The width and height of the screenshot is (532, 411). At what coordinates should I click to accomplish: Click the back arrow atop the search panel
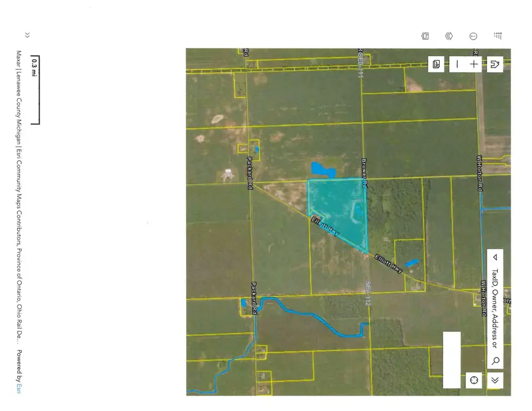click(x=494, y=258)
